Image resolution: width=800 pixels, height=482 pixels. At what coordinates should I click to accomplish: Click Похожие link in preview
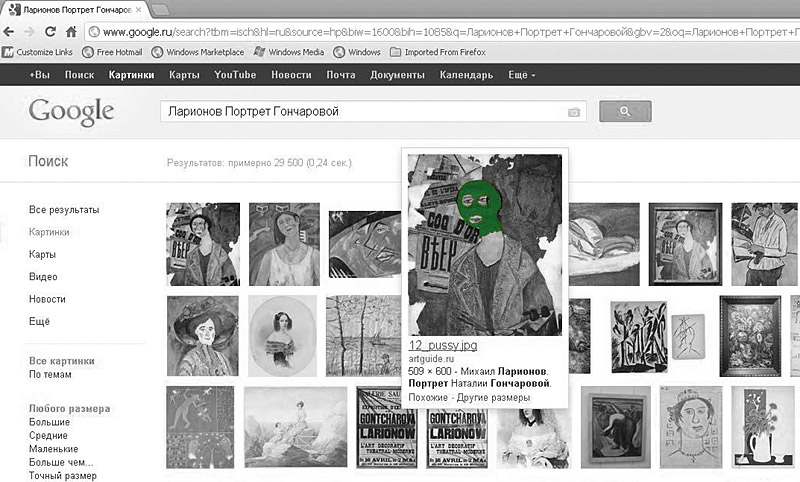pos(428,398)
